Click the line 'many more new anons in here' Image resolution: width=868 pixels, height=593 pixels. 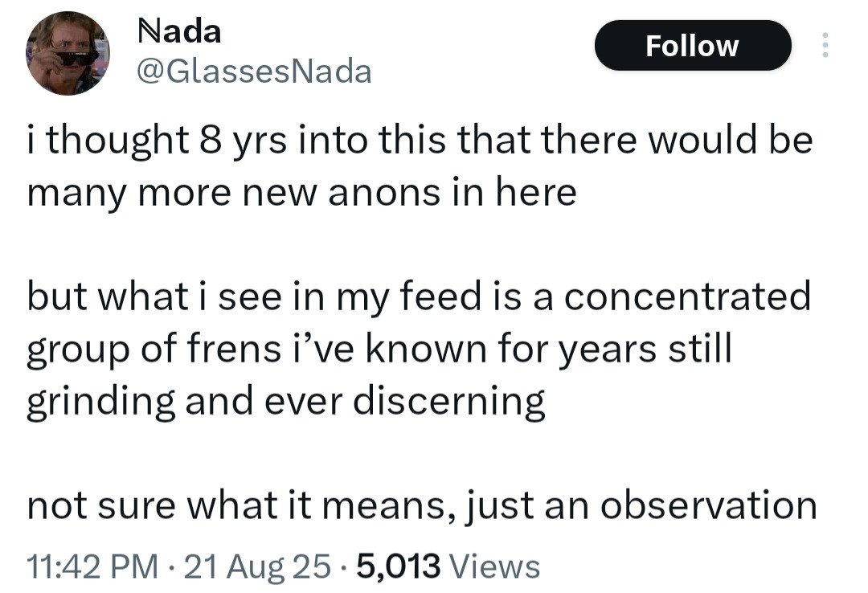point(302,193)
